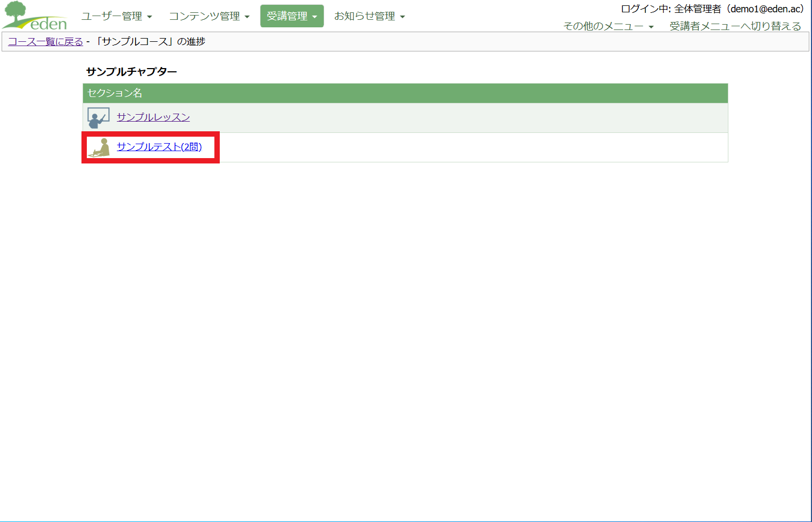Open the サンプルテスト(2問) link
This screenshot has width=812, height=522.
[x=159, y=146]
